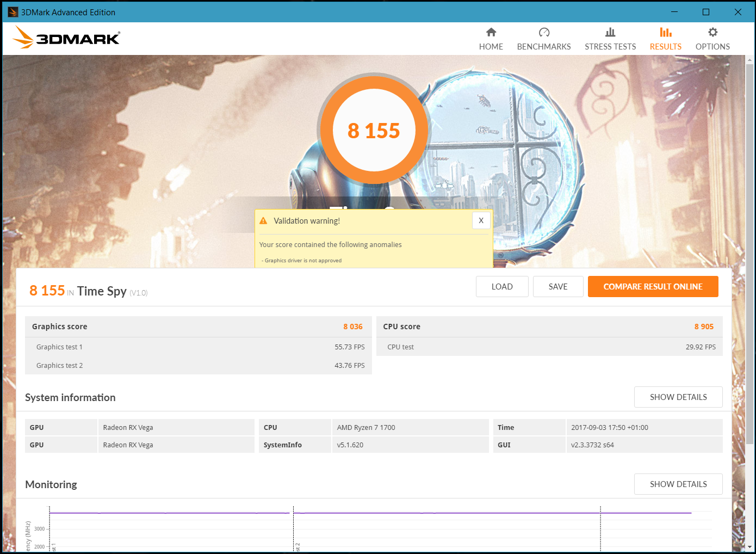Click the second Radeon RX Vega entry
The image size is (756, 554).
(128, 445)
